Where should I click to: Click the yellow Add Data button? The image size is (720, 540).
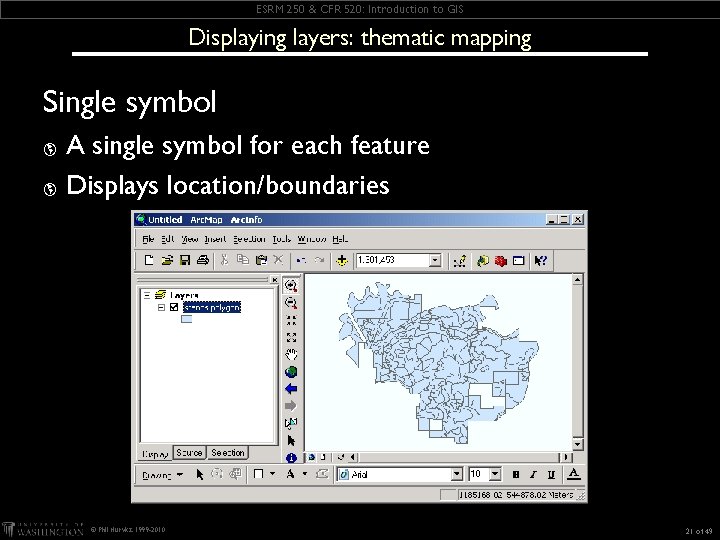point(342,260)
